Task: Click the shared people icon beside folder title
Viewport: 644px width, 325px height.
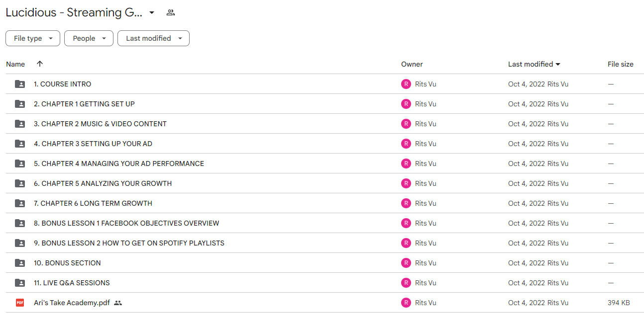Action: (x=171, y=12)
